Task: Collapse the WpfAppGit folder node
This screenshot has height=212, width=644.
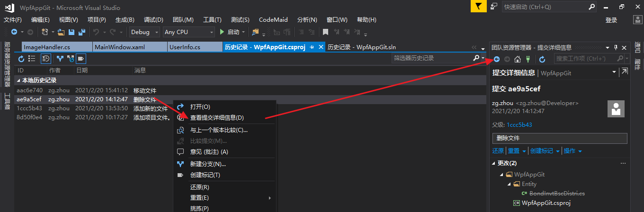Action: pos(502,175)
